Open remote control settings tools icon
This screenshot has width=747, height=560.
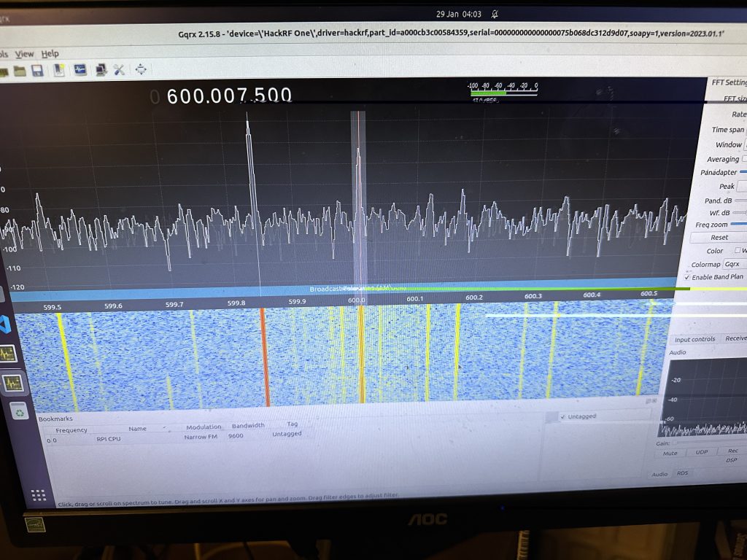click(x=119, y=70)
